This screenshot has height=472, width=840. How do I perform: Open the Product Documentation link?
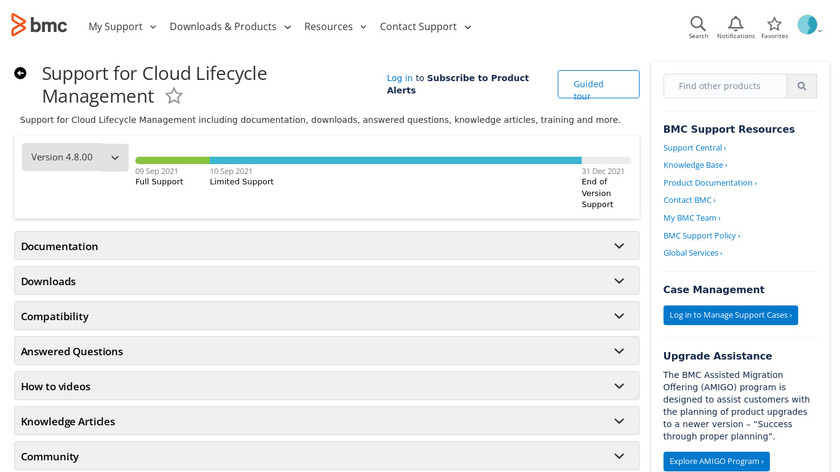[710, 183]
